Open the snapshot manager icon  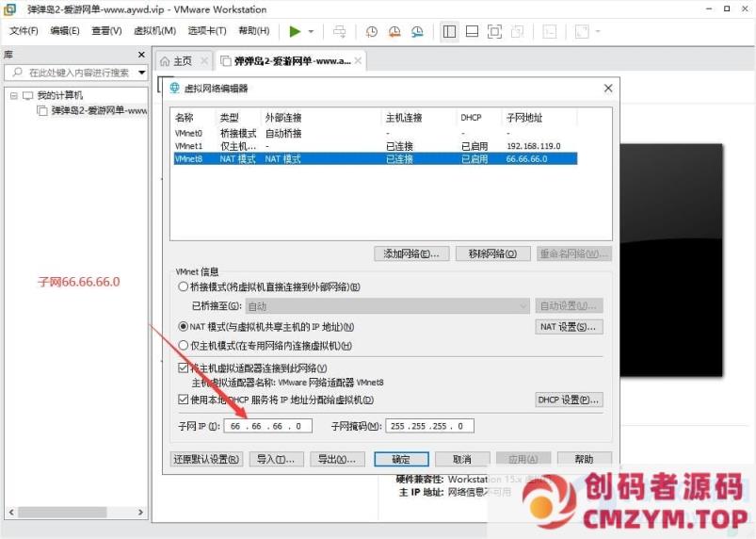pos(417,32)
